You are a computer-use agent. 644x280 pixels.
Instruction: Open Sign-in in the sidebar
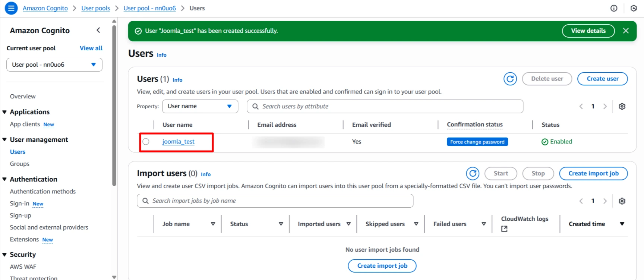(19, 204)
